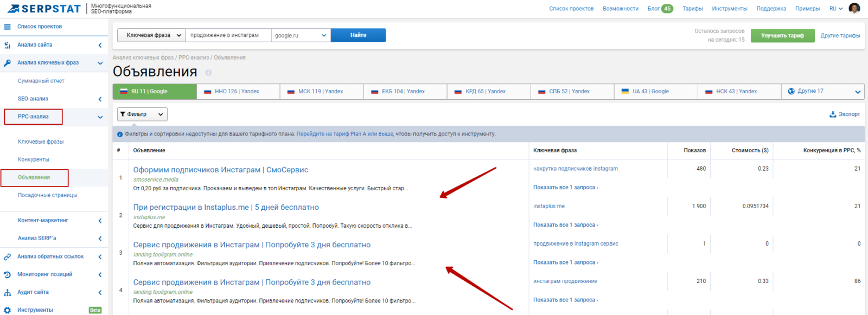Click the Улучшить тариф button

pos(782,36)
